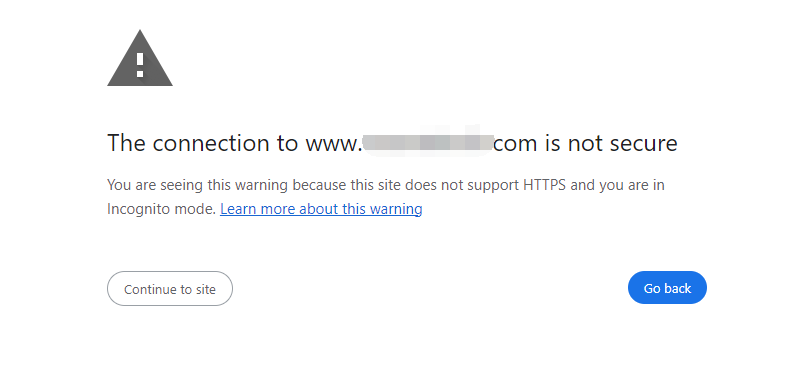Click the blue Go back button
The height and width of the screenshot is (379, 798).
click(x=667, y=287)
